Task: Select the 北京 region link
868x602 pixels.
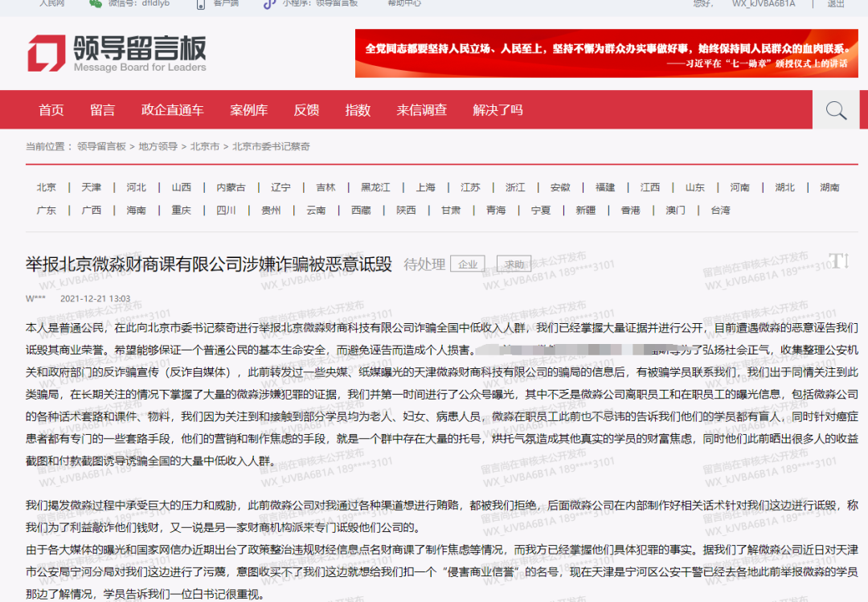Action: tap(47, 187)
